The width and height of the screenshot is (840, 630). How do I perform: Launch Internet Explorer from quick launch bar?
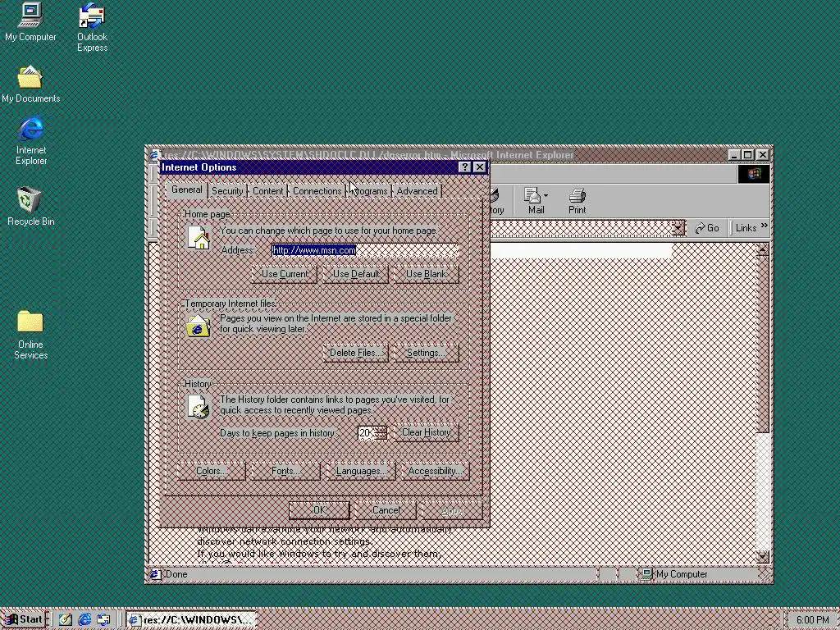coord(84,619)
